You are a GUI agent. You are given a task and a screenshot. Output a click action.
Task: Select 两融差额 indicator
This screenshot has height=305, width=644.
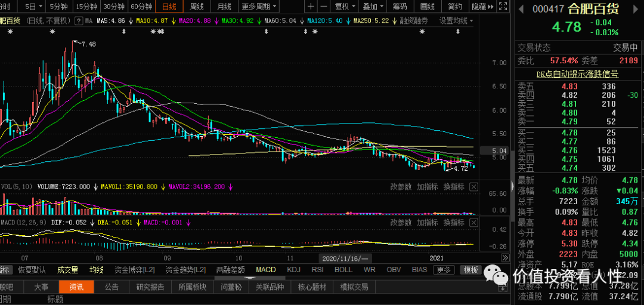230,270
